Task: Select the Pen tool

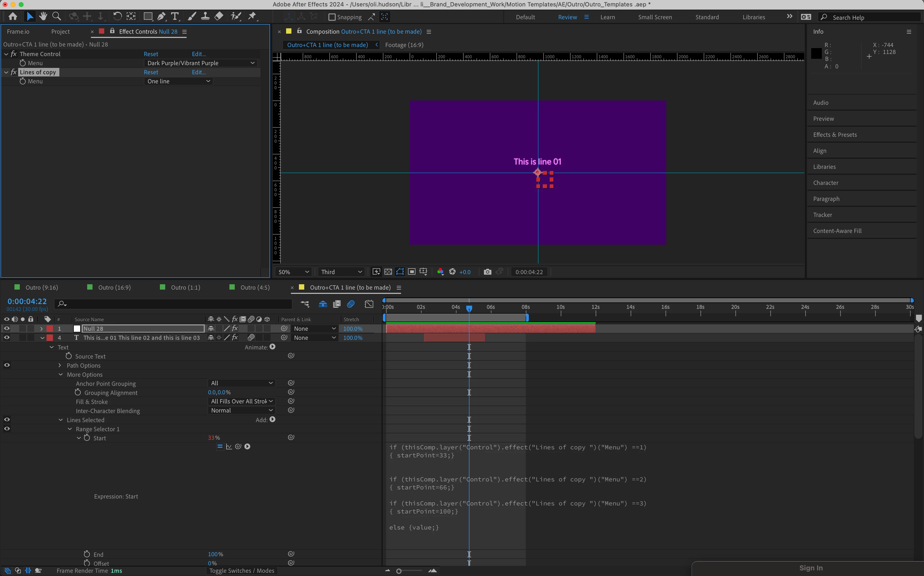Action: (161, 16)
